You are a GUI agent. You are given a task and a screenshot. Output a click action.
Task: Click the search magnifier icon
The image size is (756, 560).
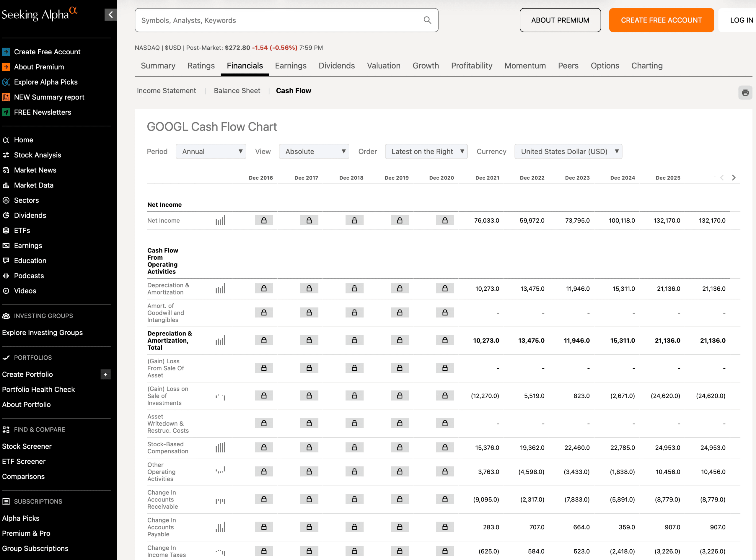427,20
